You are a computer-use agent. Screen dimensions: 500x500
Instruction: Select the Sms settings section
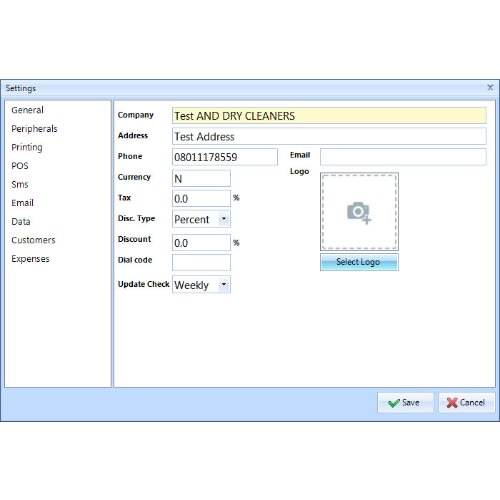[20, 184]
